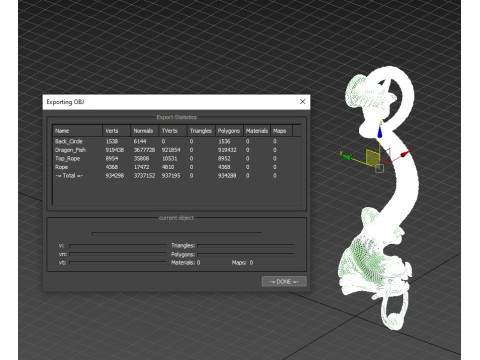Click Total TVerts value 937195
Image resolution: width=480 pixels, height=360 pixels.
tap(171, 176)
